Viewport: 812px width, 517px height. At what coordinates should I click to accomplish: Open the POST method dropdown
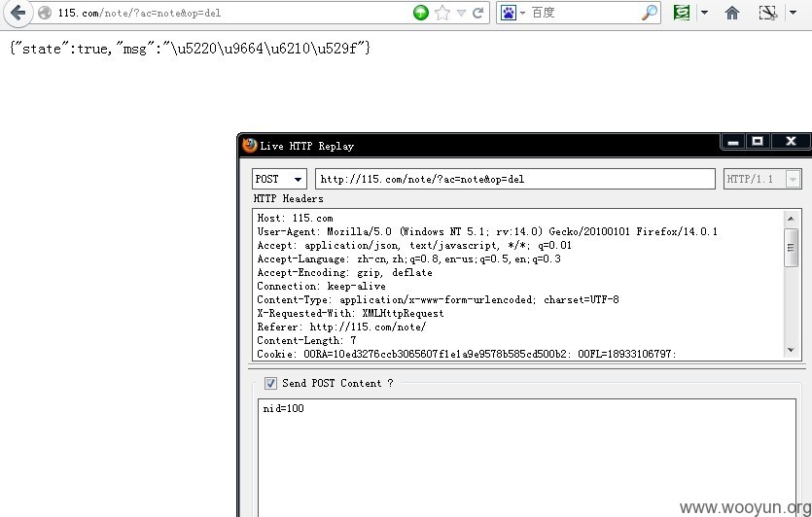[279, 179]
